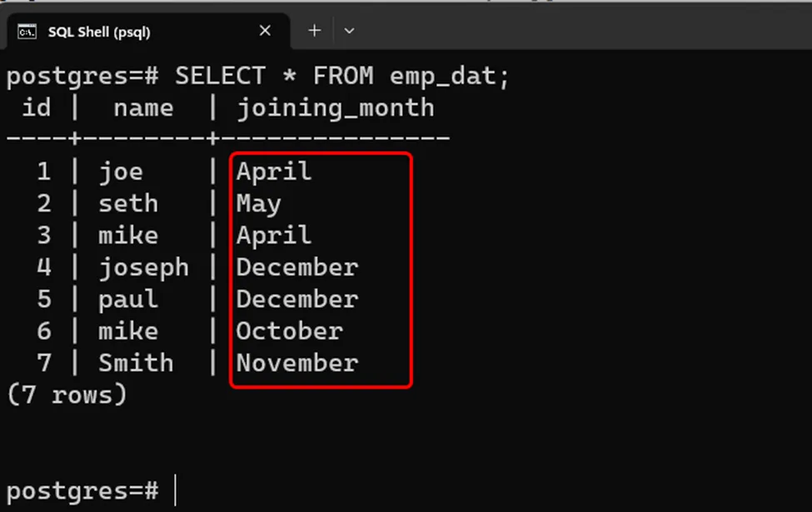812x512 pixels.
Task: Close the SQL Shell (psql) tab
Action: pos(265,31)
